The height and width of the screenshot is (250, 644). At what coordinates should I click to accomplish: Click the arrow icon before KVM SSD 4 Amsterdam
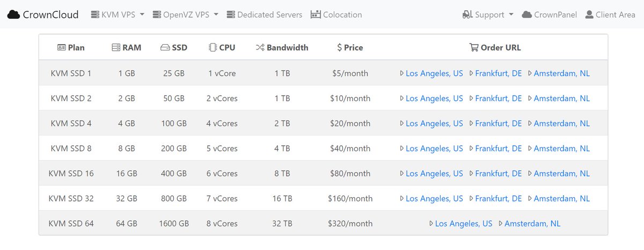[x=530, y=123]
